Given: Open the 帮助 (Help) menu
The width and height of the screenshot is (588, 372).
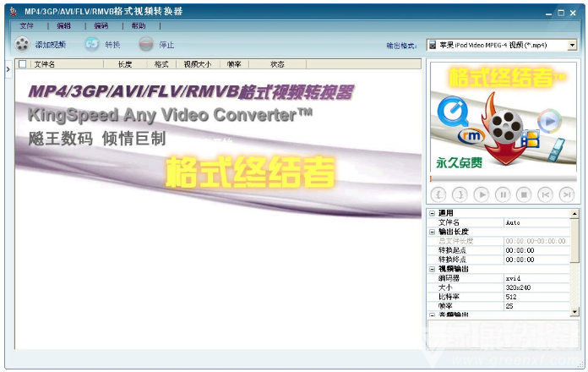Looking at the screenshot, I should pos(139,26).
